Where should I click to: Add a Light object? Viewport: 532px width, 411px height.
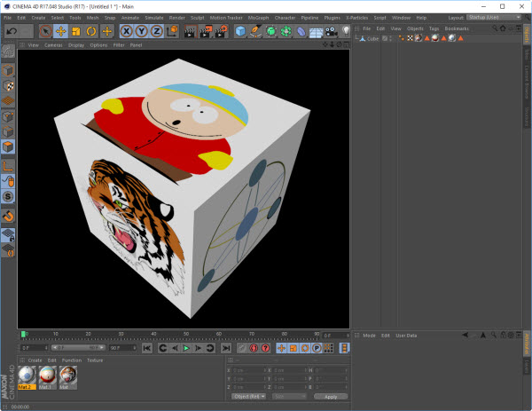click(x=346, y=31)
